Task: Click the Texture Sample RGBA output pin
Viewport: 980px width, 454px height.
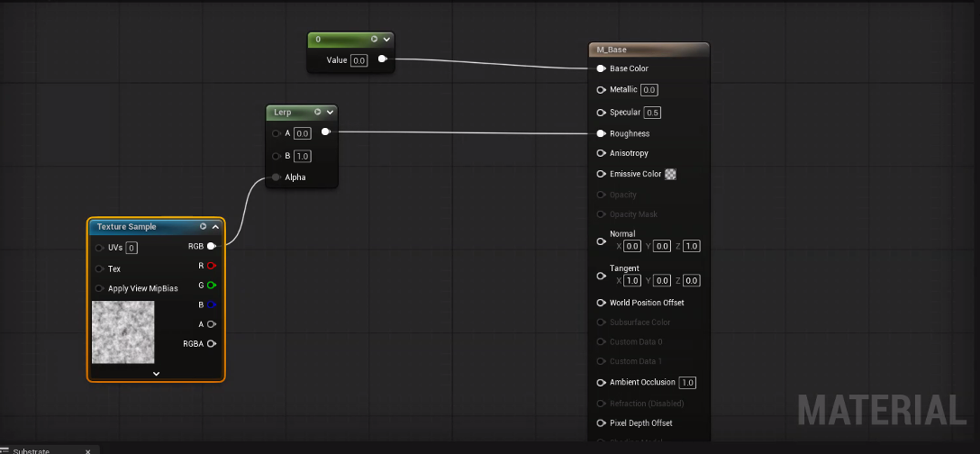Action: (x=211, y=343)
